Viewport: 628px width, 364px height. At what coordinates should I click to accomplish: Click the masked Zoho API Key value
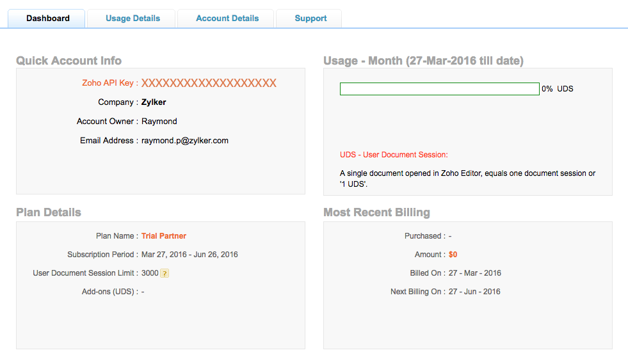209,83
